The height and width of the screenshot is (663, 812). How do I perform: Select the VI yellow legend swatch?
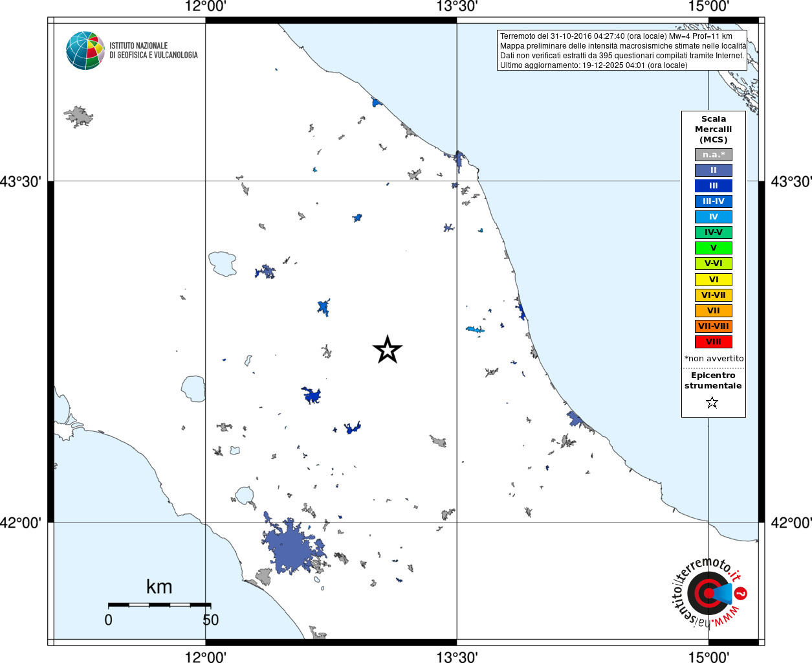pyautogui.click(x=714, y=280)
